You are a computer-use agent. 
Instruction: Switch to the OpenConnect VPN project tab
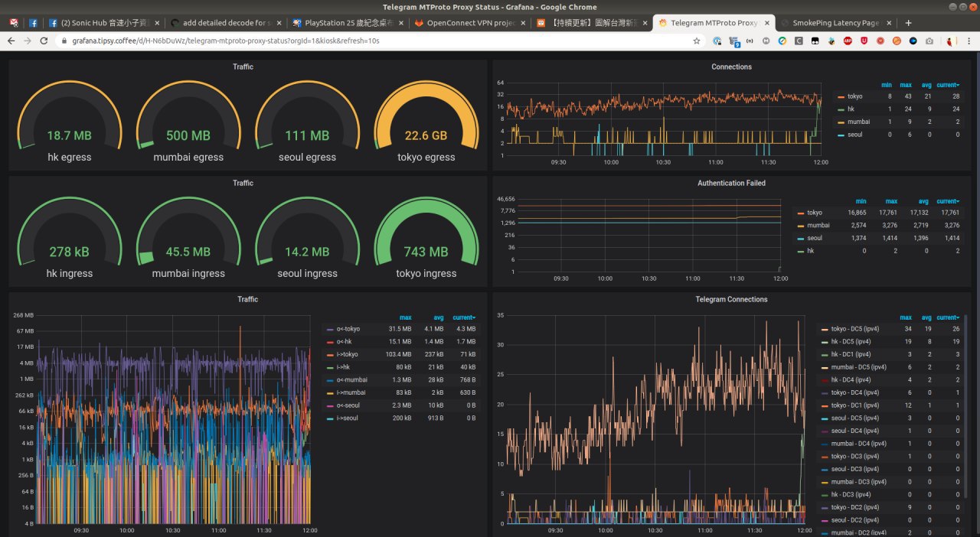tap(470, 23)
